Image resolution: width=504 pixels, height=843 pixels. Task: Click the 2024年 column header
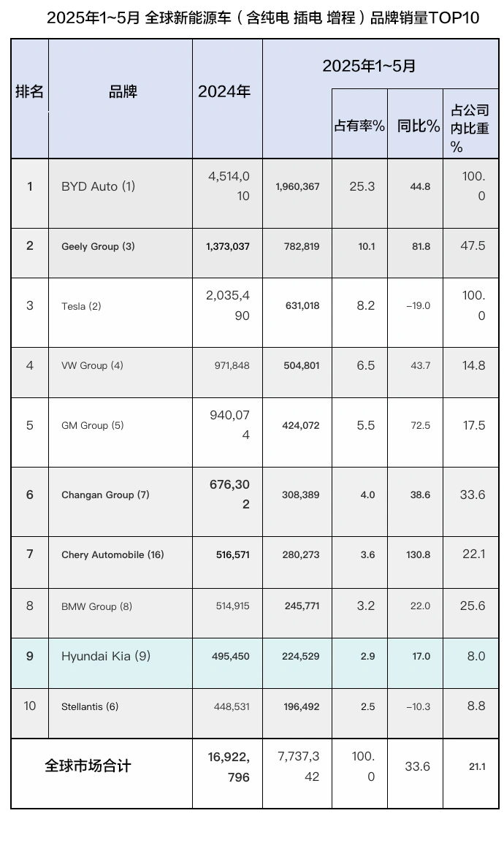(x=227, y=99)
